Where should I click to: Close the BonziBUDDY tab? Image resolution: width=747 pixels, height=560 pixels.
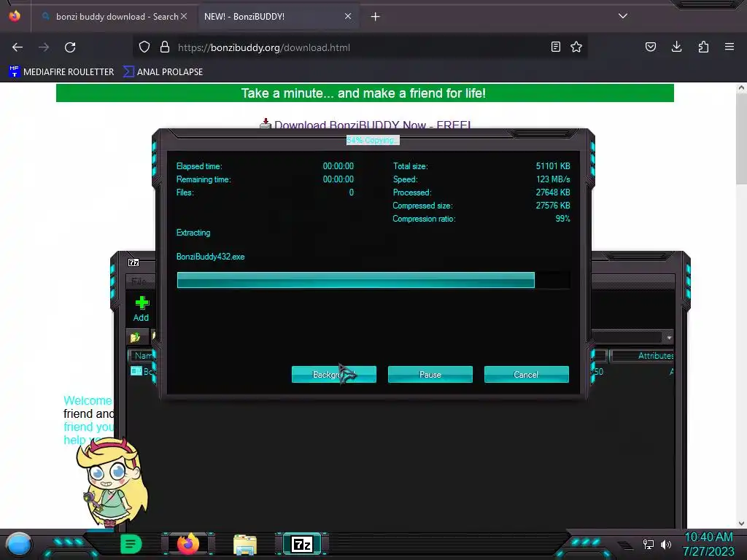pyautogui.click(x=348, y=16)
